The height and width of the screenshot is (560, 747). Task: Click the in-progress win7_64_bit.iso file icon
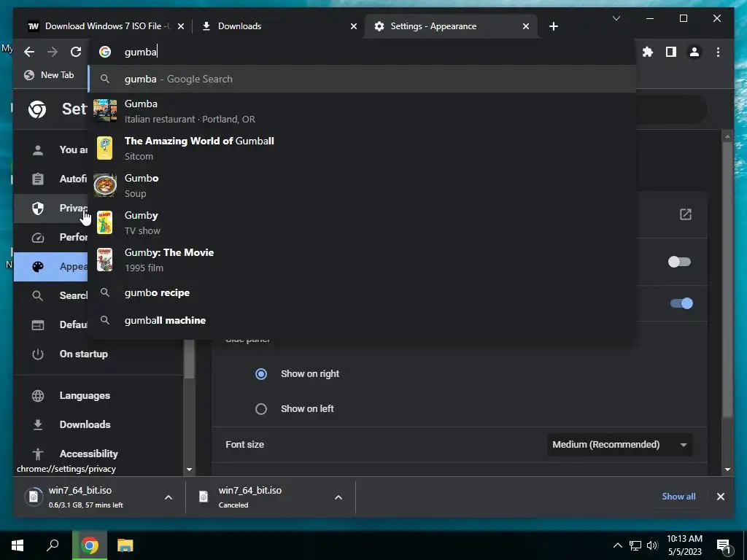click(34, 497)
